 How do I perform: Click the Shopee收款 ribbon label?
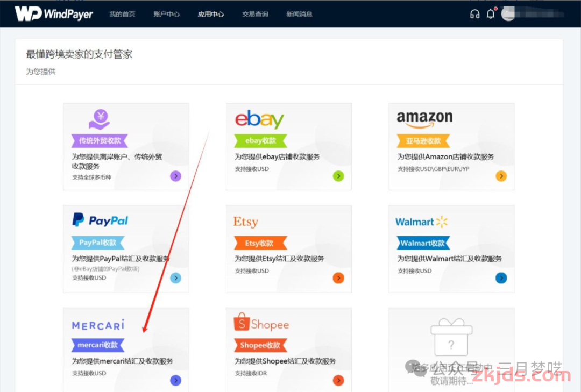(260, 345)
